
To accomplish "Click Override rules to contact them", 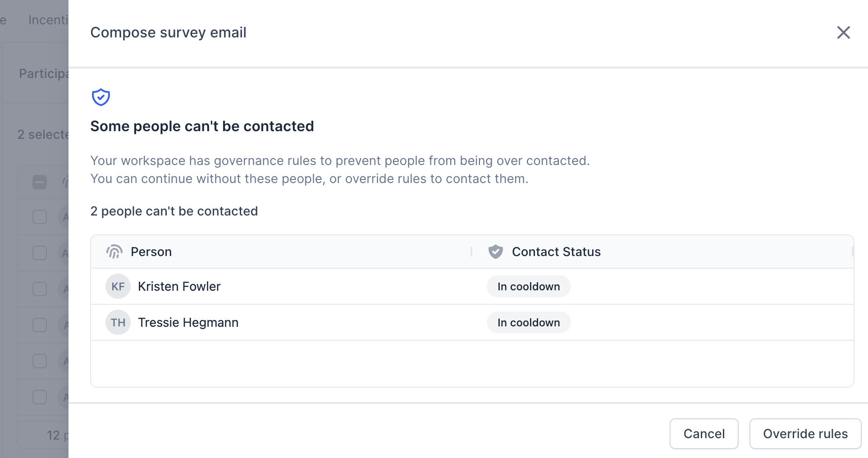I will 805,434.
